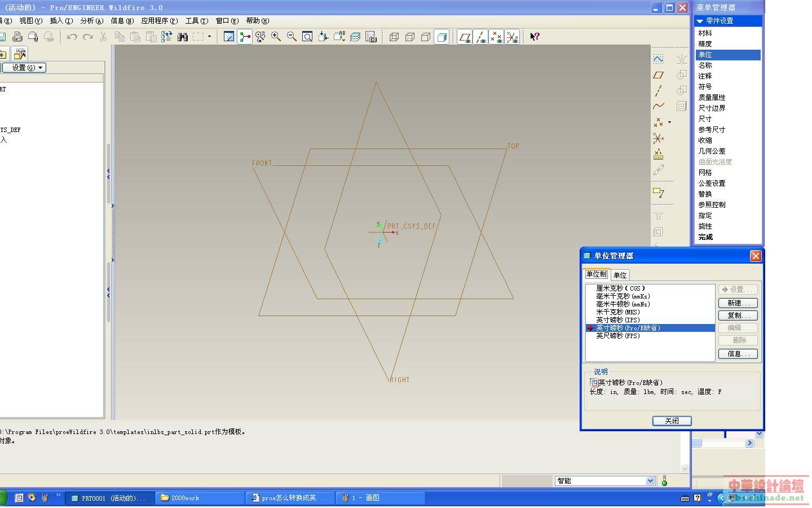
Task: Click the Print icon in the toolbar
Action: pos(17,37)
